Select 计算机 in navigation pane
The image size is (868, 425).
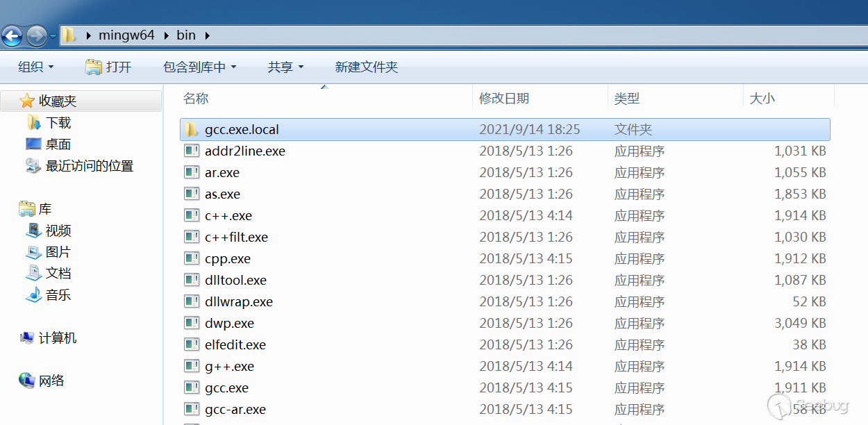pyautogui.click(x=58, y=338)
